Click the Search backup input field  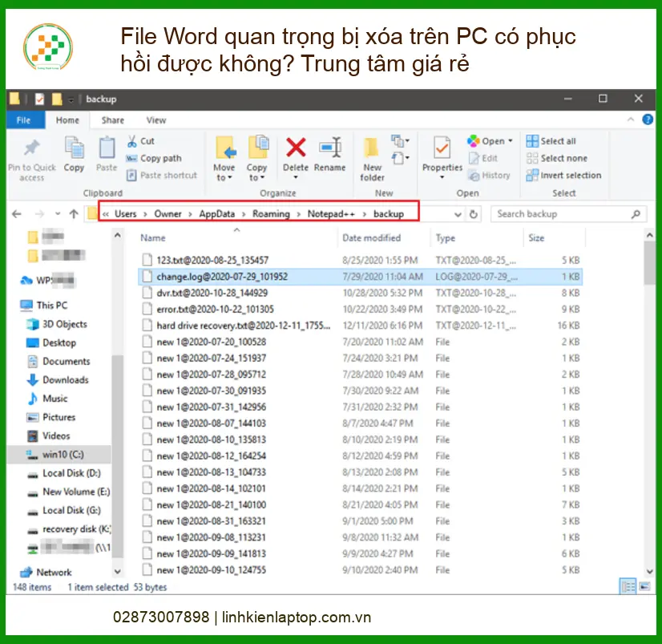click(561, 214)
